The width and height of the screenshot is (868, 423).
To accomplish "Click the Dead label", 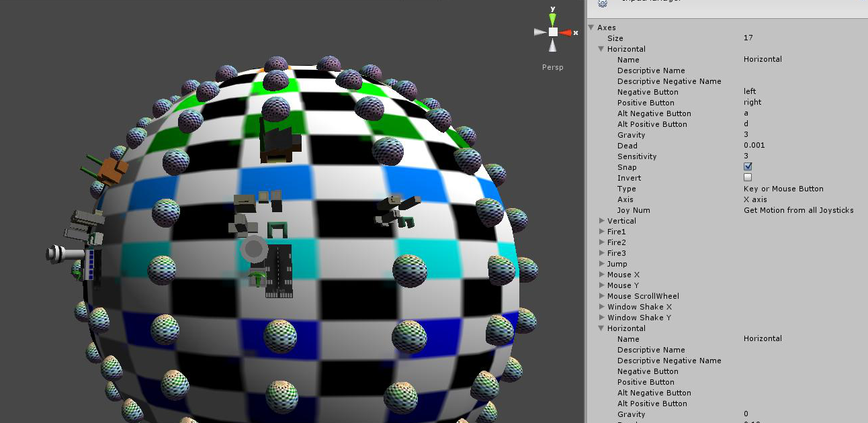I will (627, 146).
